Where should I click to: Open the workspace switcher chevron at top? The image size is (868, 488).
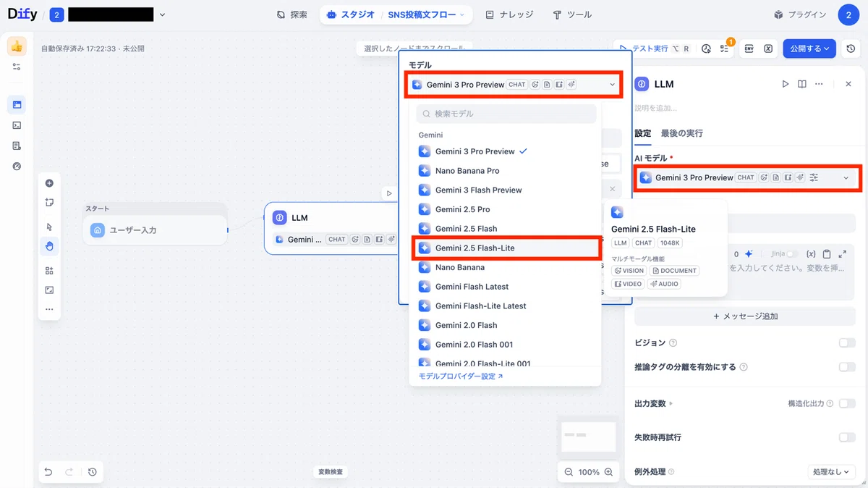pos(162,14)
